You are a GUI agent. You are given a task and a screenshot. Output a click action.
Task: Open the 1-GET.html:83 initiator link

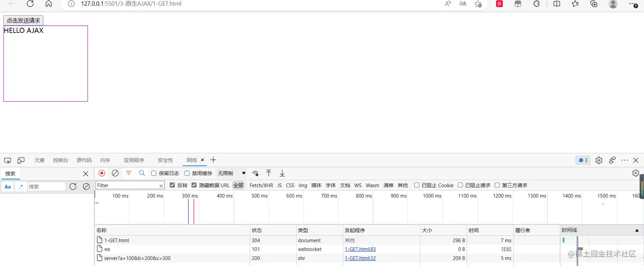coord(360,249)
